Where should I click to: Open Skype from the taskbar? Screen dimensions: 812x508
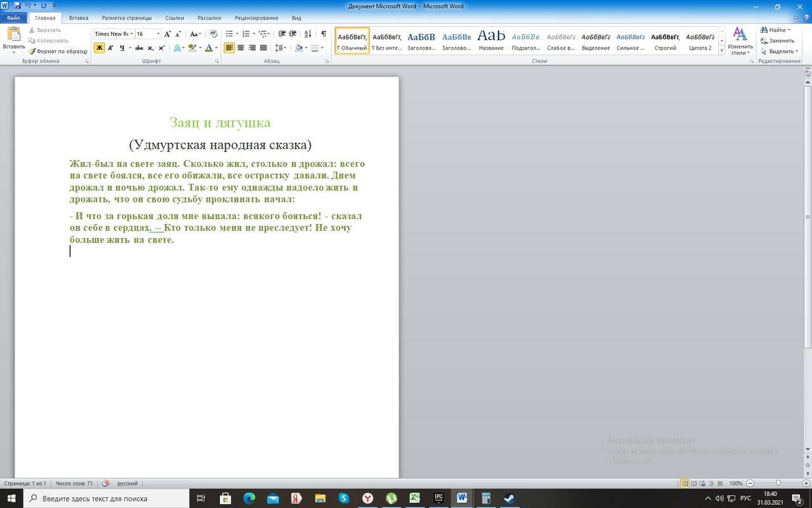[x=344, y=498]
